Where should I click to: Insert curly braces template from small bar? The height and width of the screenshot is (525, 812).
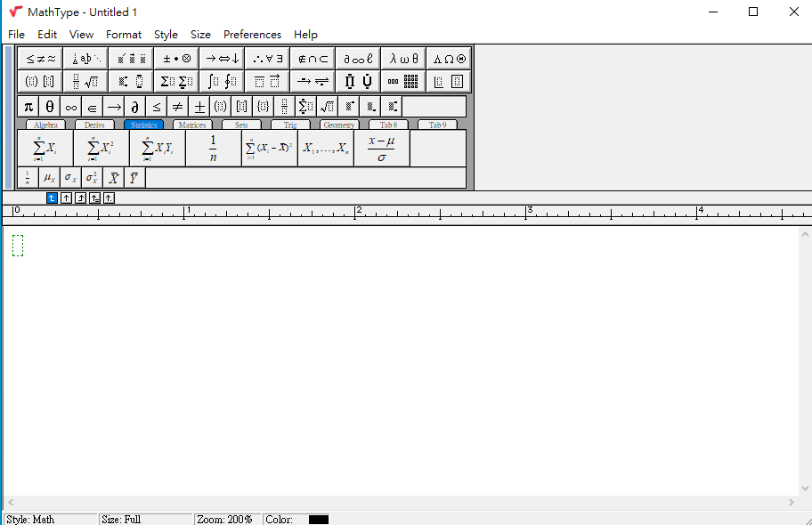pyautogui.click(x=263, y=107)
